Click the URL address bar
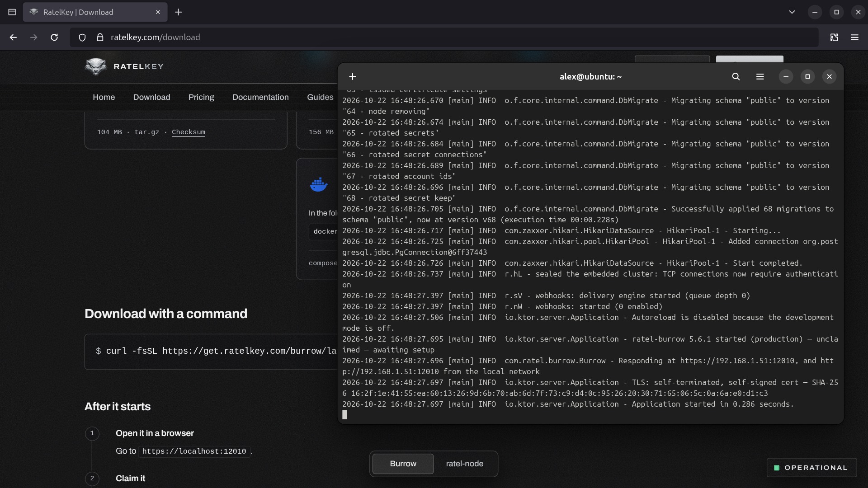Image resolution: width=868 pixels, height=488 pixels. 444,38
